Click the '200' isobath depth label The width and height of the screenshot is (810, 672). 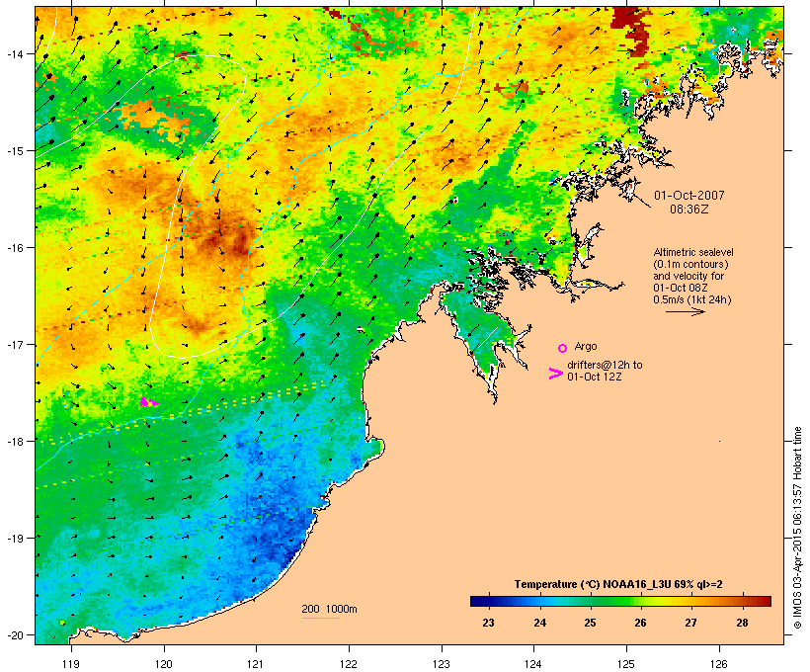click(x=310, y=609)
